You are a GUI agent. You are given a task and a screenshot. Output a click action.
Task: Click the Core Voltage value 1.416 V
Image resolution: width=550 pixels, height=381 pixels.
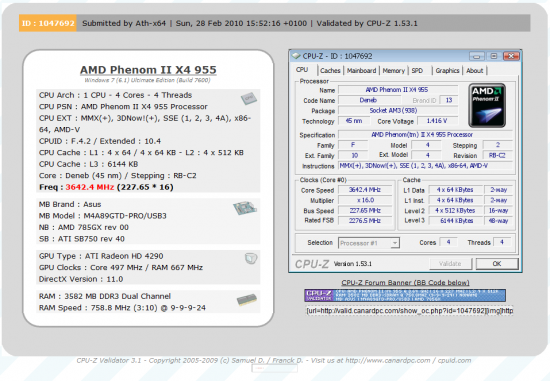tap(437, 121)
